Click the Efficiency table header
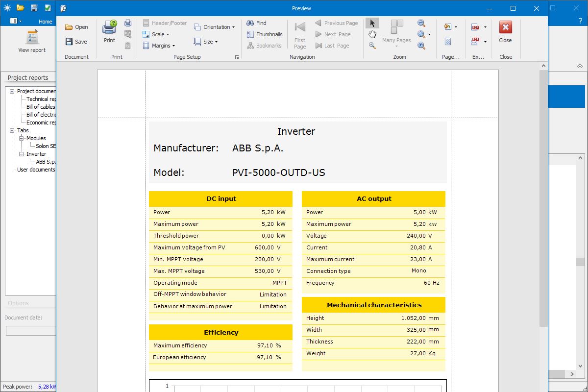The width and height of the screenshot is (588, 392). pyautogui.click(x=221, y=332)
